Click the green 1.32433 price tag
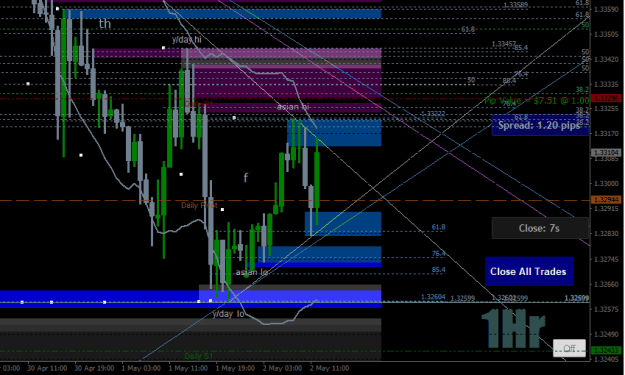 tap(606, 351)
